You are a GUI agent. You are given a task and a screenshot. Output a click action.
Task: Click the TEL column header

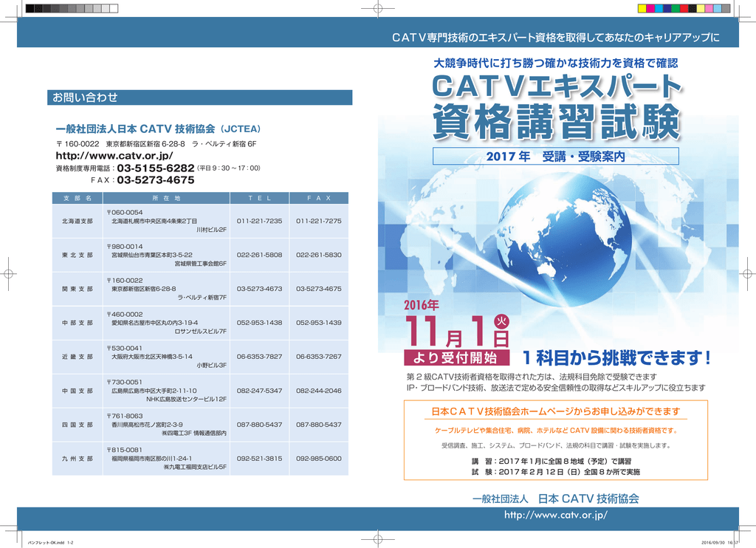pos(260,198)
